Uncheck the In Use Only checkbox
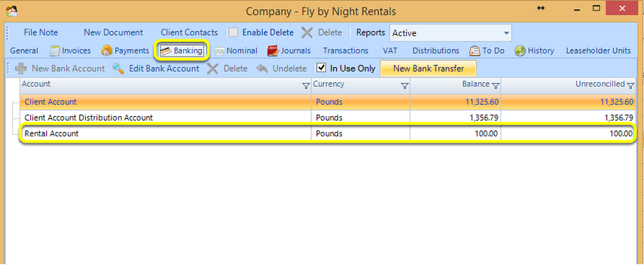 322,69
